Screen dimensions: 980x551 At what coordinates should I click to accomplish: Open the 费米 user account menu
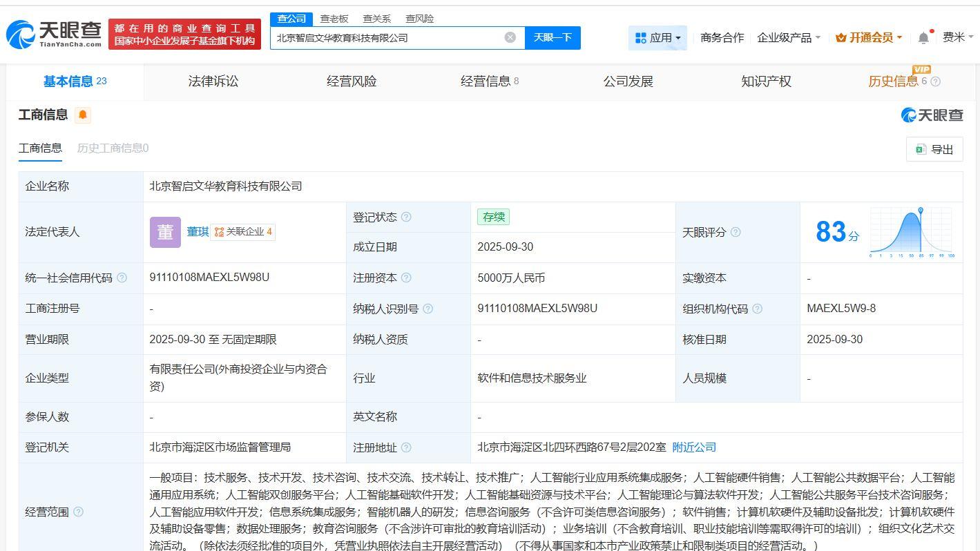(x=957, y=37)
